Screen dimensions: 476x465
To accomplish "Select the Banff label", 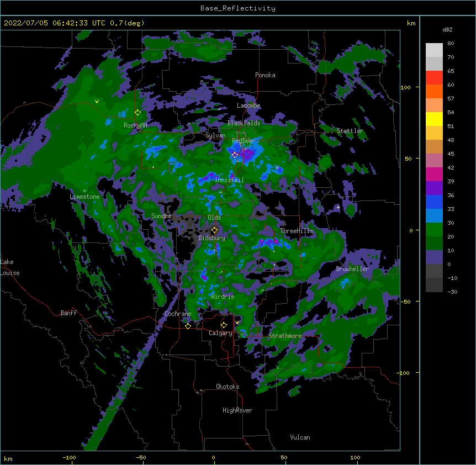I will pyautogui.click(x=68, y=313).
